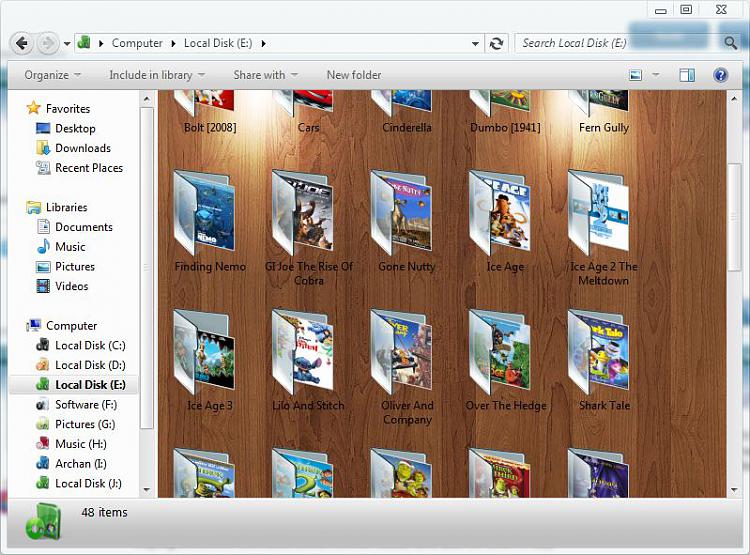The height and width of the screenshot is (555, 750).
Task: Open the view options dropdown arrow
Action: tap(656, 75)
